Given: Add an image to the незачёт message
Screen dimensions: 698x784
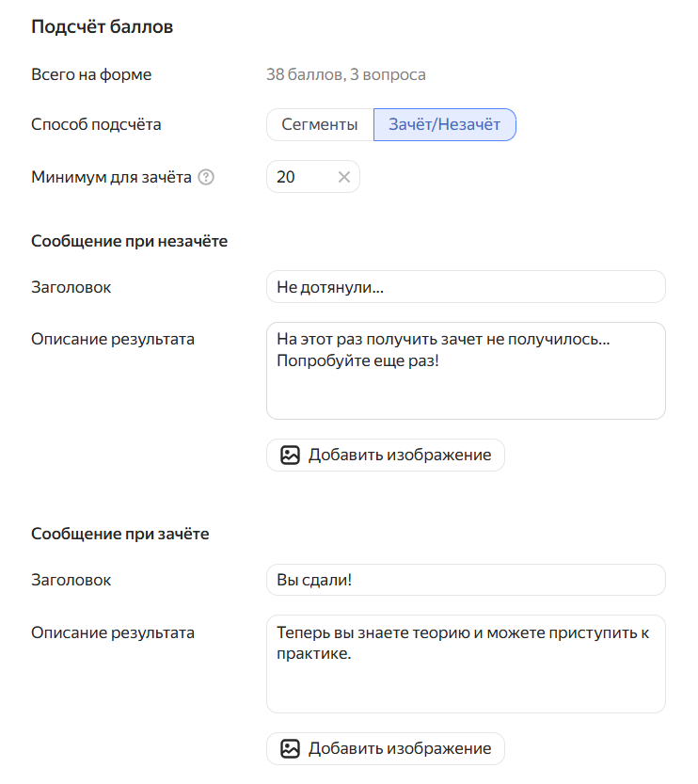Looking at the screenshot, I should point(386,455).
